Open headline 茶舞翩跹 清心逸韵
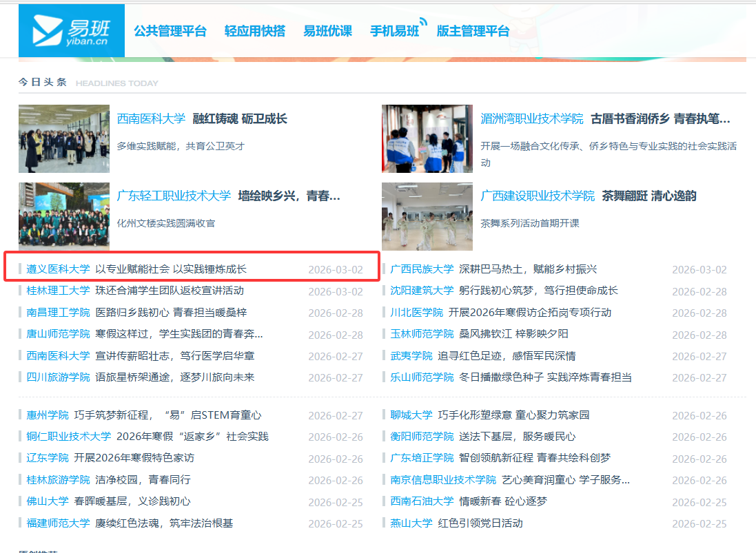756x553 pixels. click(648, 196)
